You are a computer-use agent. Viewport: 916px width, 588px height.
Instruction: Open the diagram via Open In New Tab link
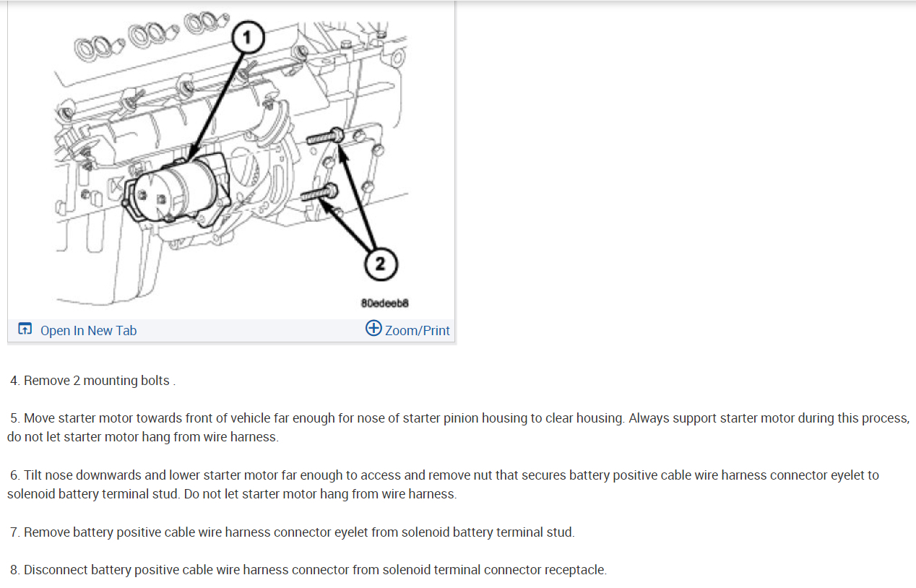click(88, 330)
